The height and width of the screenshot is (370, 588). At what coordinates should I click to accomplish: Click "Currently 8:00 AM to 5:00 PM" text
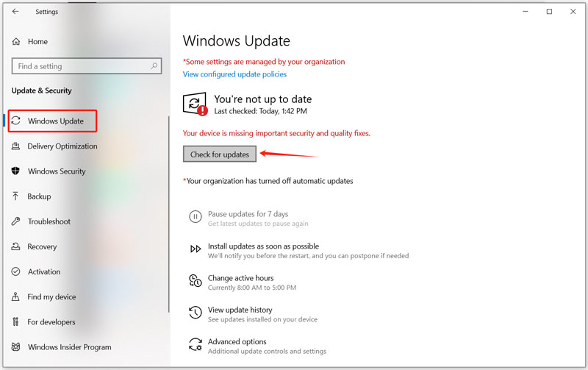252,288
